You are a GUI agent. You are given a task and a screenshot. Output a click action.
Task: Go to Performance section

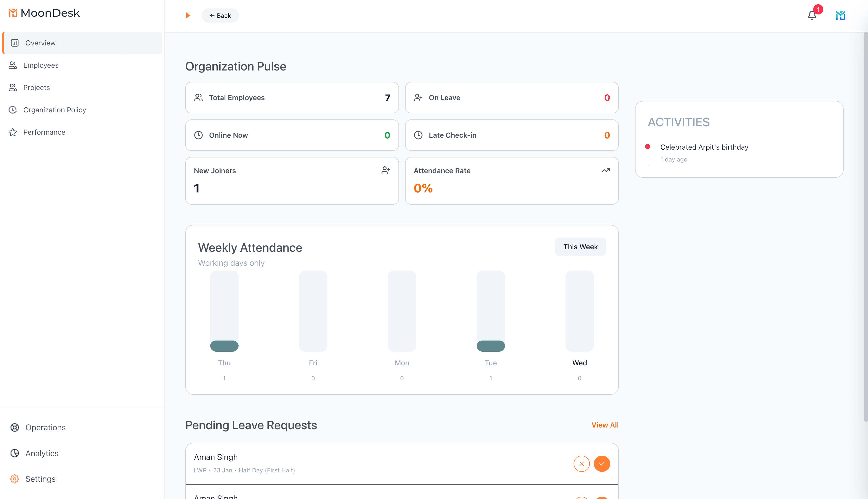pos(82,132)
